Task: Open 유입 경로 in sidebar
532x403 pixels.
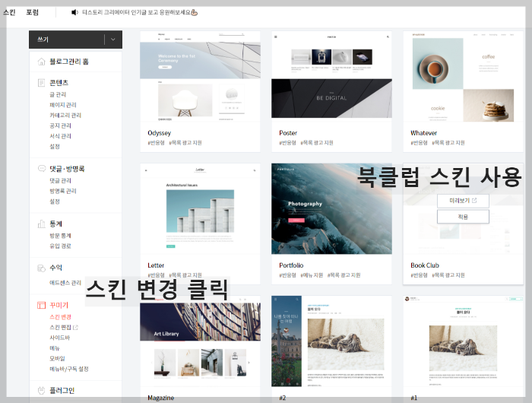Action: point(60,246)
